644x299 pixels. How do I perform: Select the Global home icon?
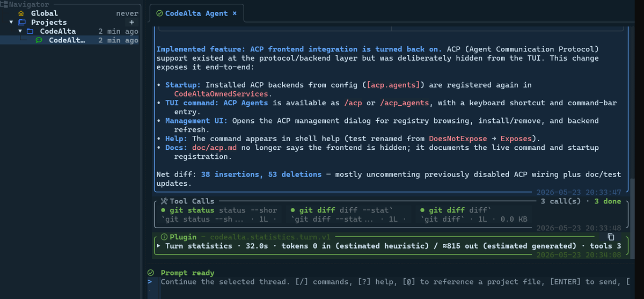[x=21, y=13]
